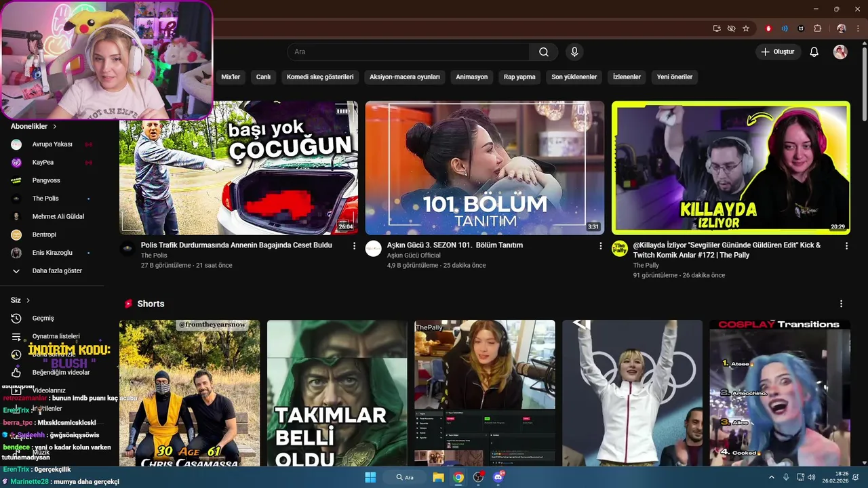Click the blue extension icon in Chrome toolbar
This screenshot has height=488, width=868.
pyautogui.click(x=785, y=28)
